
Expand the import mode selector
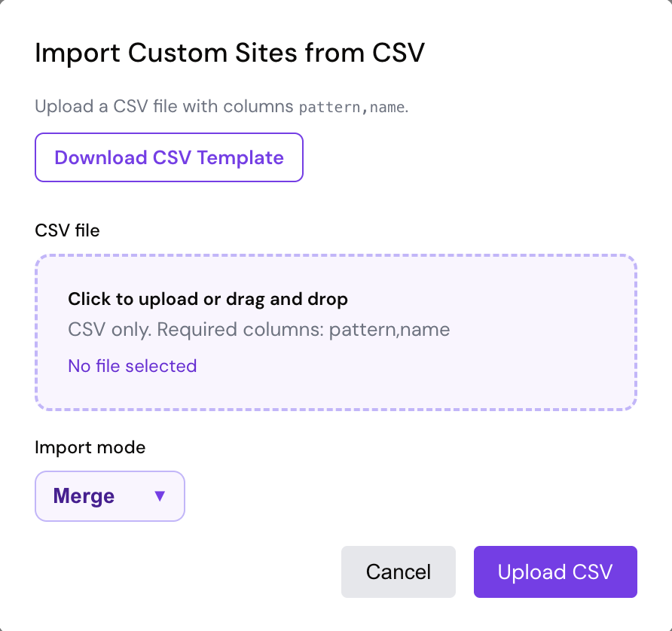click(x=110, y=495)
